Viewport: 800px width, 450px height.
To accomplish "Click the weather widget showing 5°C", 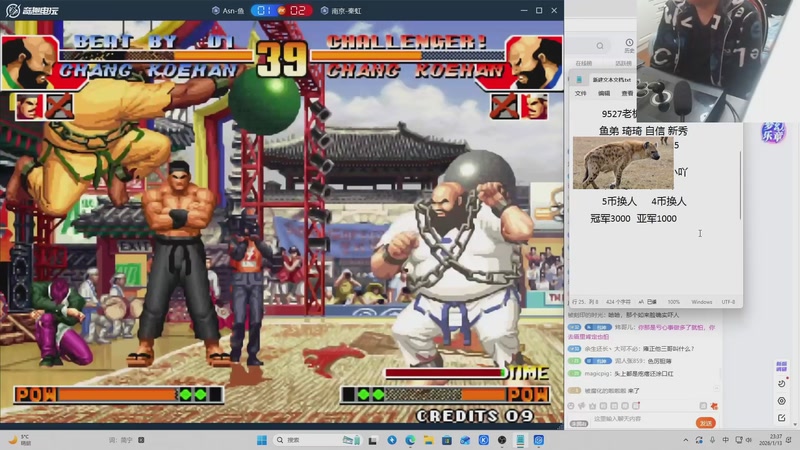I will tap(19, 440).
